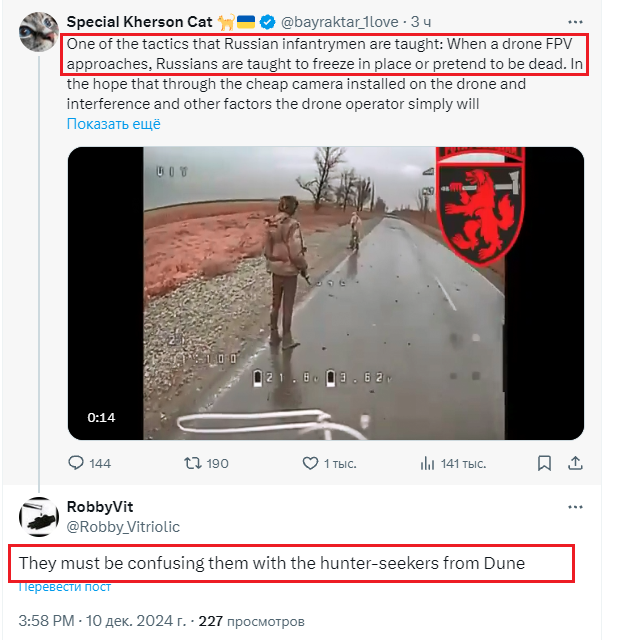Click the 227 просмотров view count
Screen dimensions: 626x640
point(257,620)
